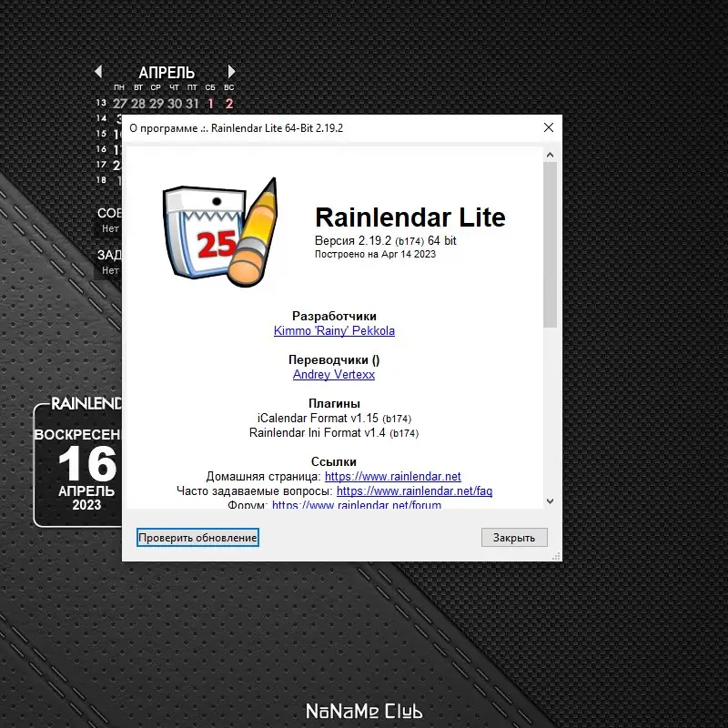Click the Закрыть button
This screenshot has width=728, height=728.
click(514, 538)
